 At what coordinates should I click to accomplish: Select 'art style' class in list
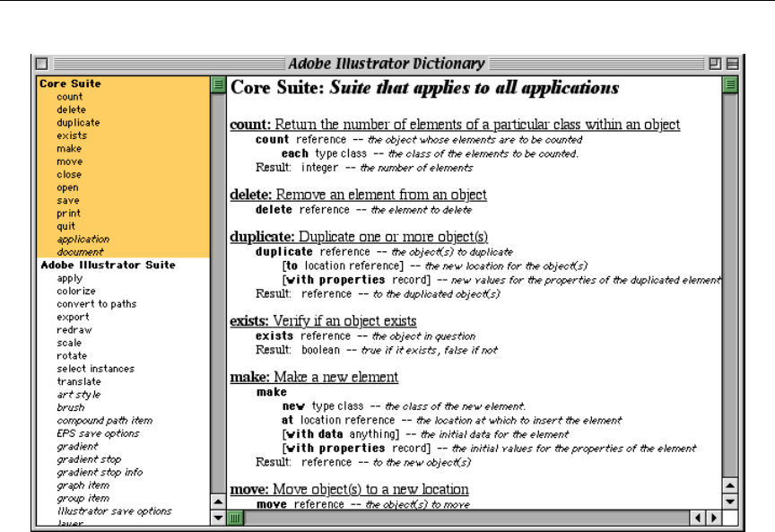79,395
